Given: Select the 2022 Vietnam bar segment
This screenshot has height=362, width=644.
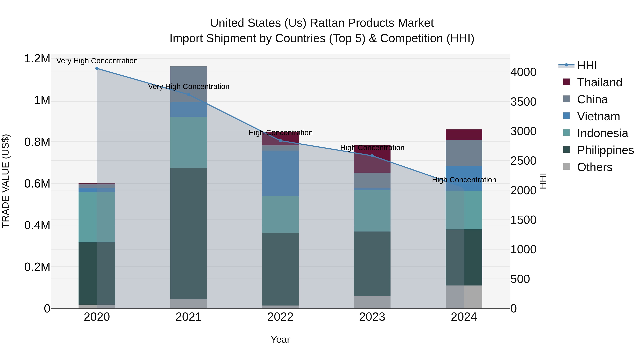Looking at the screenshot, I should click(x=280, y=173).
